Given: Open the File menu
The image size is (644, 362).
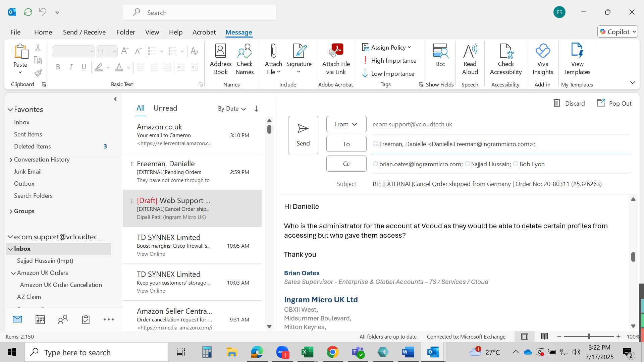Looking at the screenshot, I should [15, 32].
